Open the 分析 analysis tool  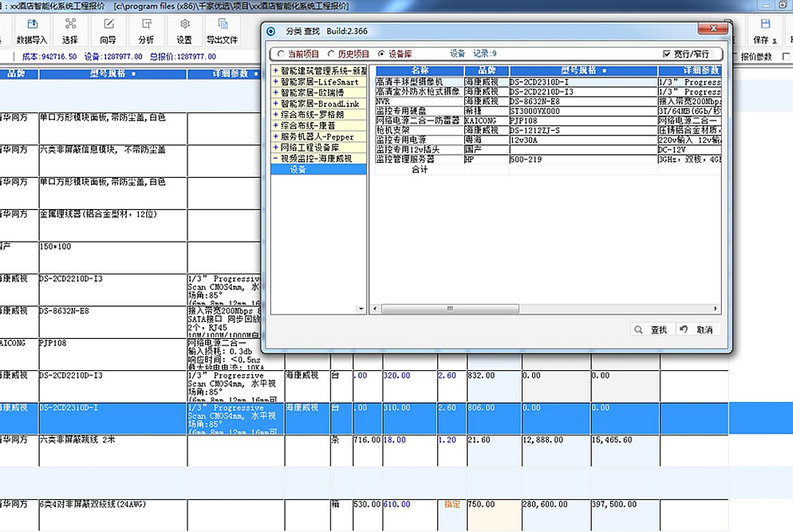(x=146, y=31)
